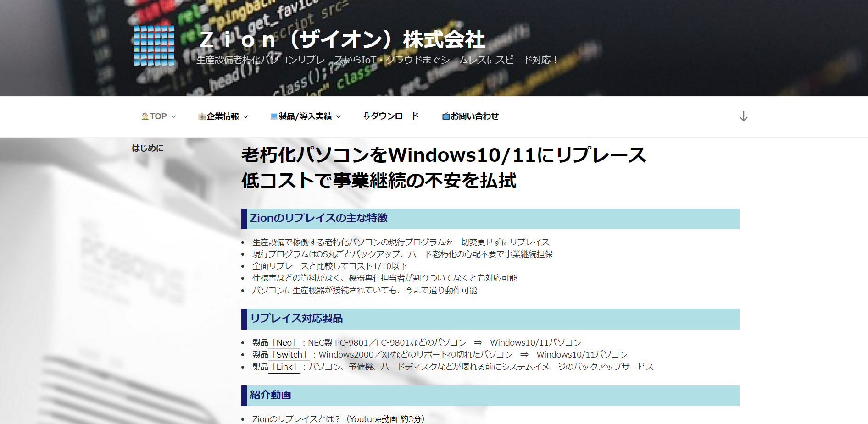
Task: Click the bullet starting 仕様書などの資料がなく
Action: click(384, 278)
